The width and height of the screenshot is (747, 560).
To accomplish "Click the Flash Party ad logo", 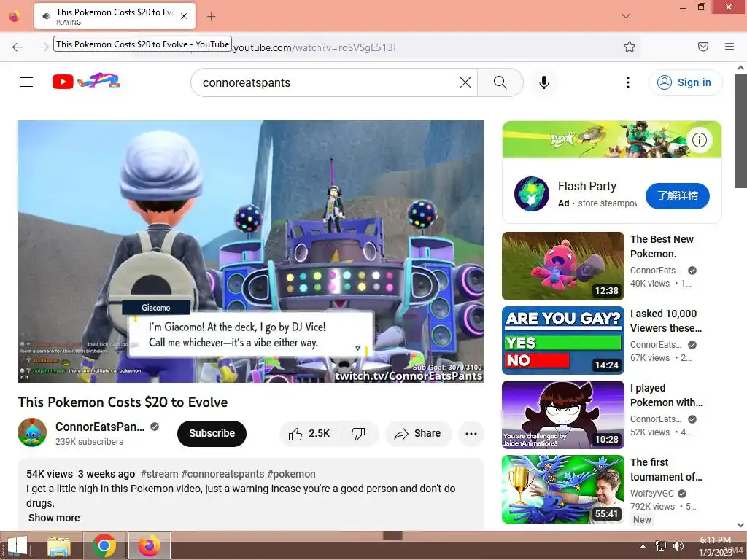I will click(x=532, y=194).
